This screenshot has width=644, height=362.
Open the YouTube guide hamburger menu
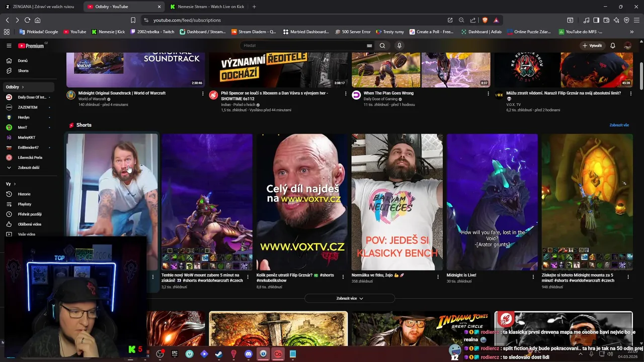[x=9, y=46]
